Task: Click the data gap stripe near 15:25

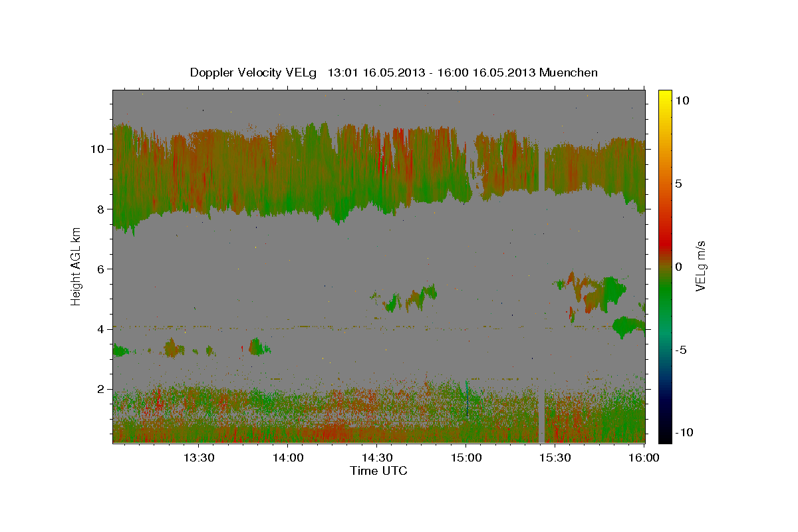Action: [x=541, y=417]
